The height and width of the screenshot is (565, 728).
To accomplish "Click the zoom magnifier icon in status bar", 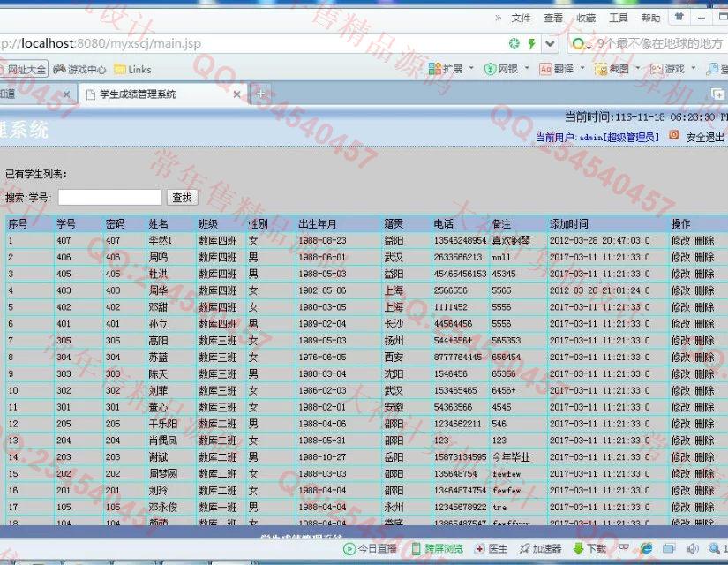I will [714, 549].
